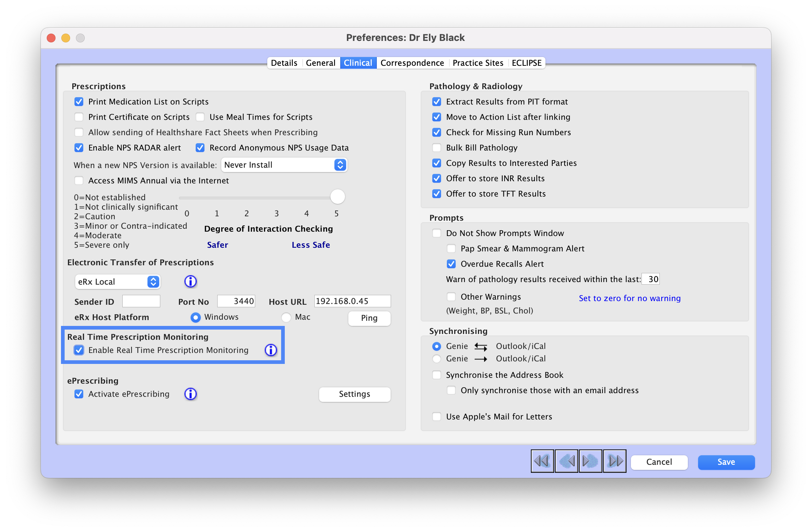Enable Bulk Bill Pathology
This screenshot has height=532, width=812.
(x=436, y=148)
